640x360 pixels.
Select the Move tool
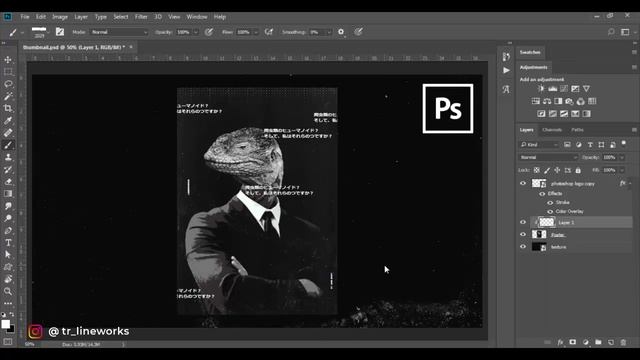8,60
